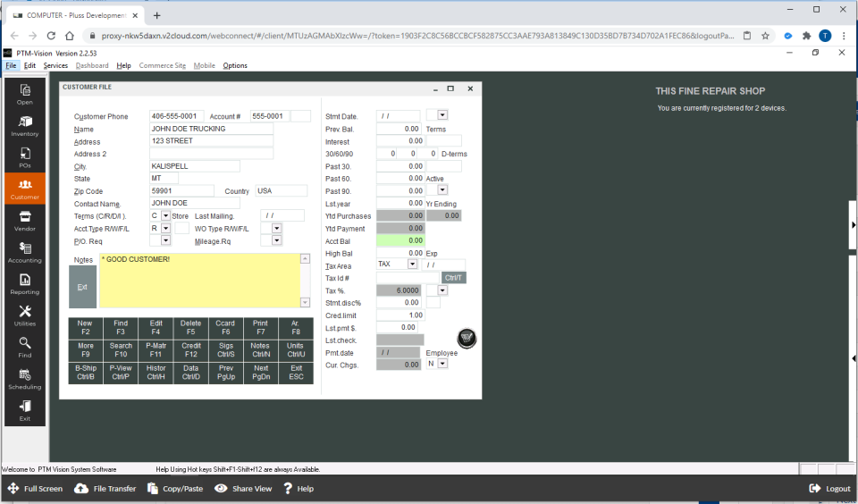Viewport: 858px width, 504px height.
Task: Expand the P.O. Req dropdown
Action: (x=165, y=240)
